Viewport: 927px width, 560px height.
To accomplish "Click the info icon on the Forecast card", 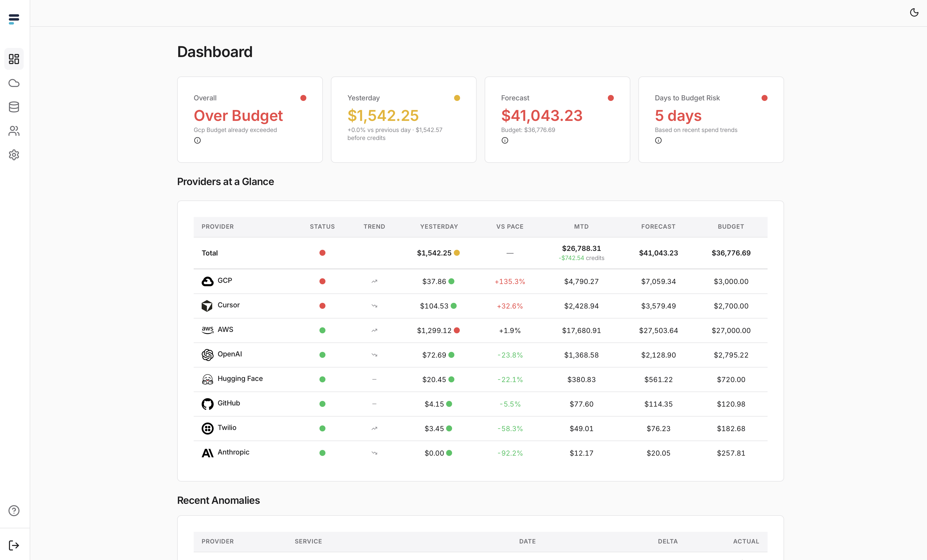I will [x=505, y=140].
